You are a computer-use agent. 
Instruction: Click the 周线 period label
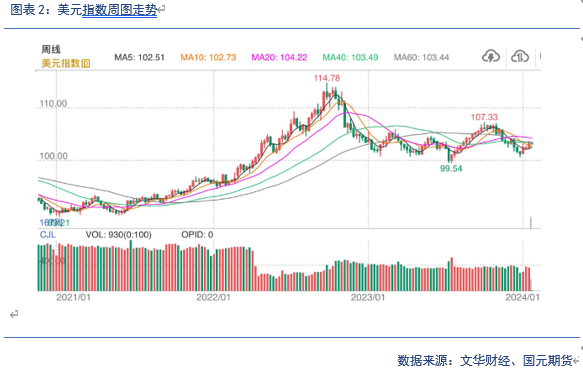[51, 49]
